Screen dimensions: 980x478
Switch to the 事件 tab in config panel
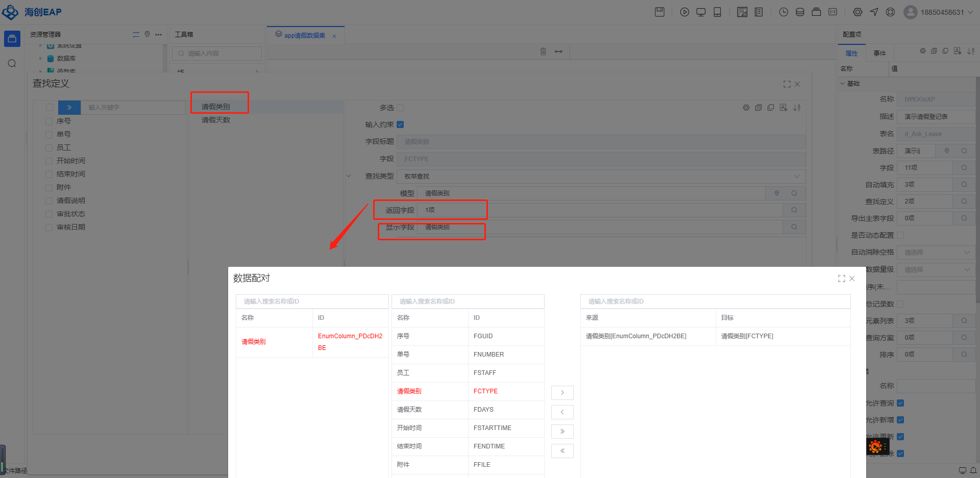coord(879,53)
